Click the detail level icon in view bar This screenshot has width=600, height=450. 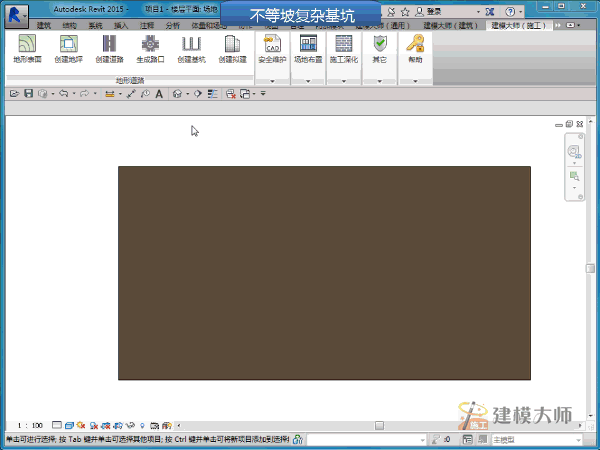(x=57, y=425)
